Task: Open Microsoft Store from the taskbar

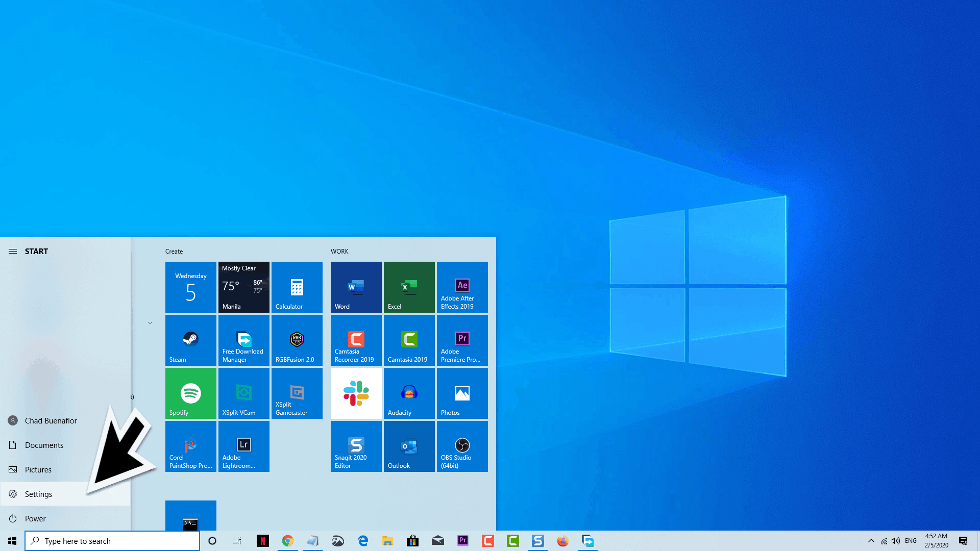Action: click(413, 541)
